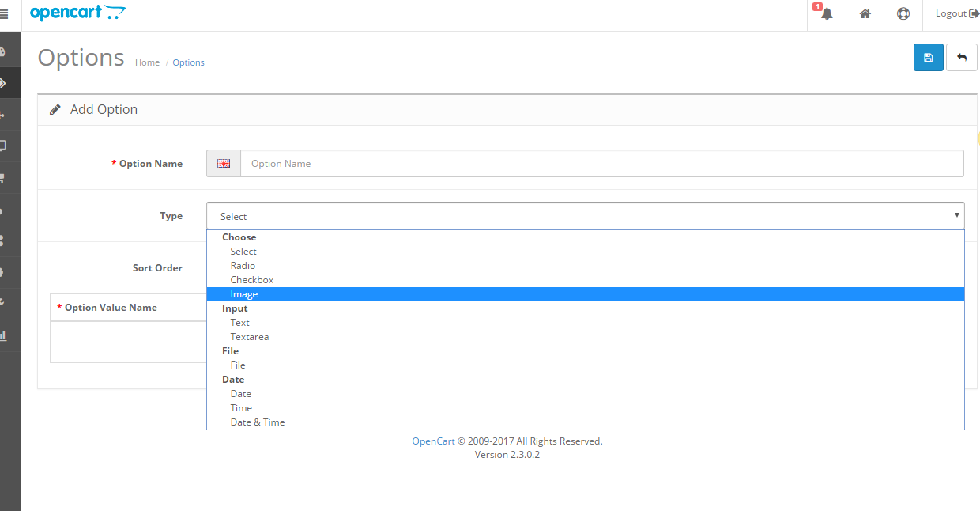Choose Textarea option type
The width and height of the screenshot is (980, 511).
pyautogui.click(x=586, y=337)
